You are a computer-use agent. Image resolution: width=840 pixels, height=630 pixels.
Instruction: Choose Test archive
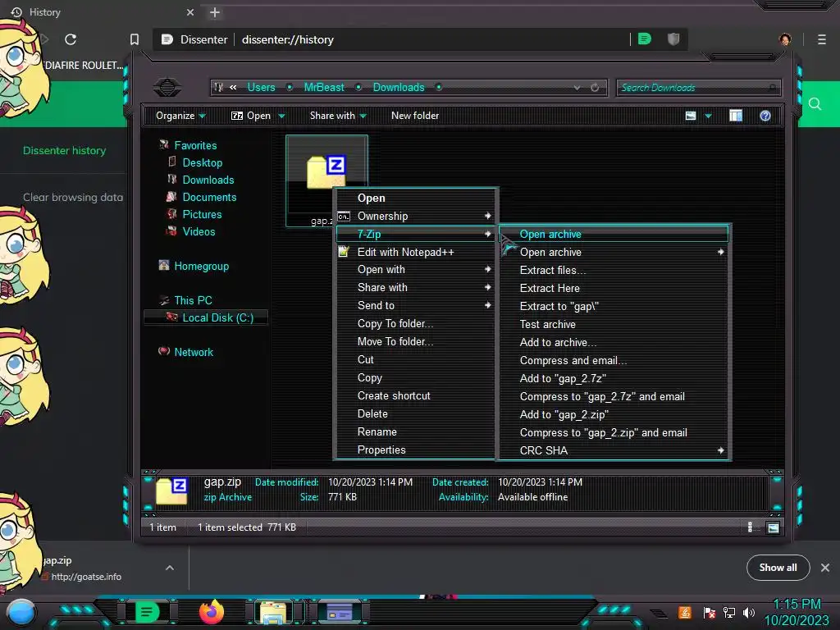[x=615, y=324]
